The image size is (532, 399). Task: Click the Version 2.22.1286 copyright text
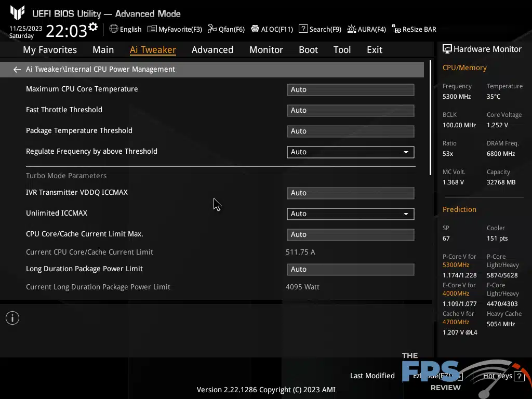pos(266,390)
